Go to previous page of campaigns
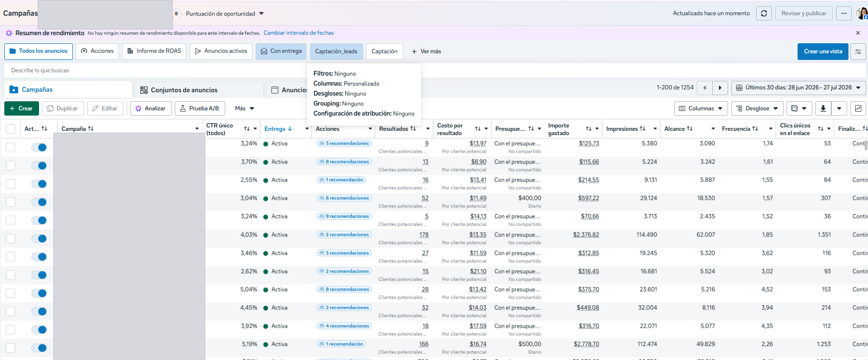The width and height of the screenshot is (868, 360). click(x=705, y=88)
